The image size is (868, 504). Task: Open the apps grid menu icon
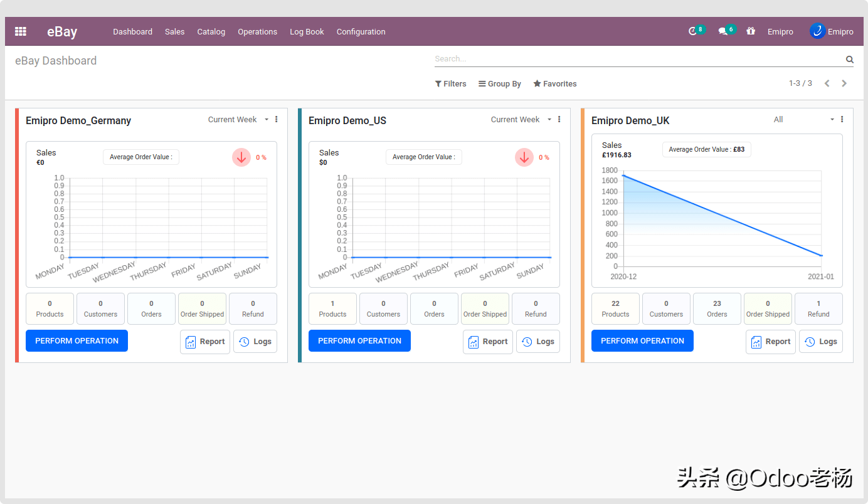pos(21,31)
